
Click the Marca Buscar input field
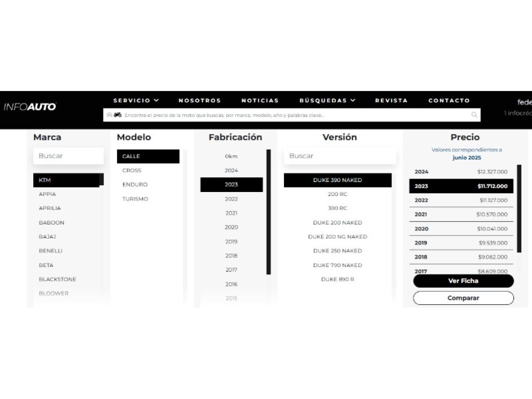point(69,156)
